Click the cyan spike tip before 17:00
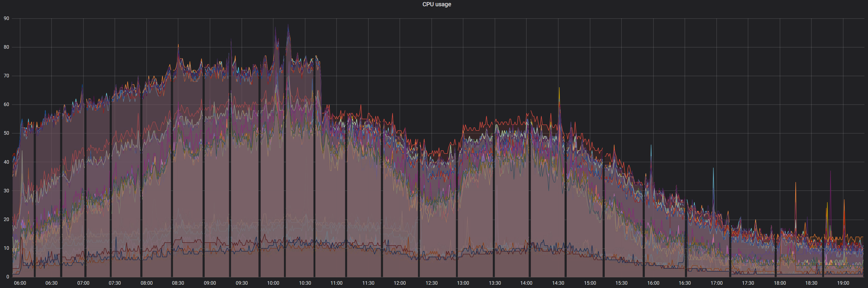The width and height of the screenshot is (868, 288). point(713,168)
